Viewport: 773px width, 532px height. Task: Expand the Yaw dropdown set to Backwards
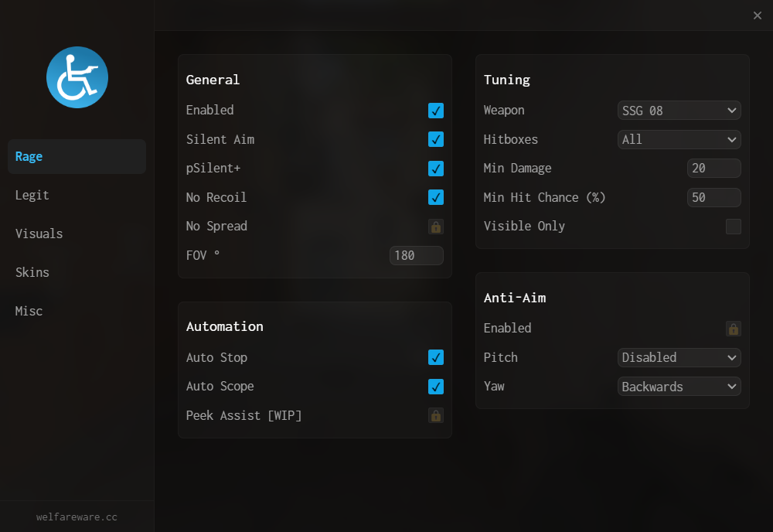click(679, 387)
